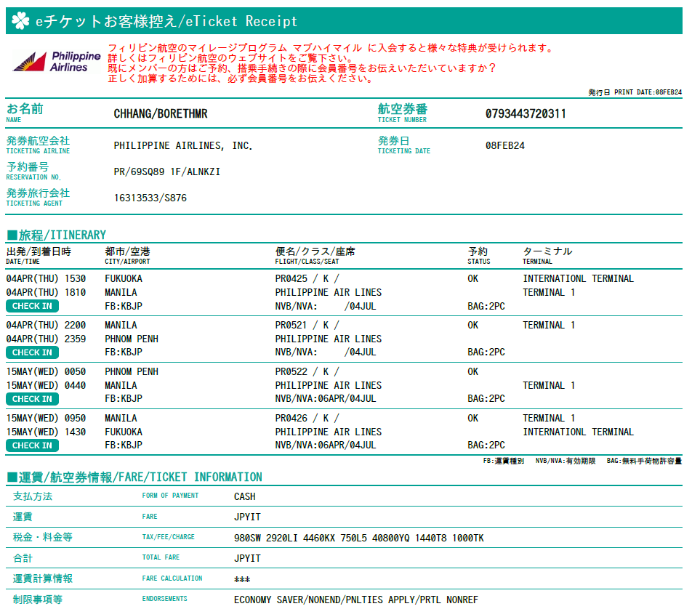Click flight number PR0425 / K
The image size is (700, 609).
coord(307,278)
